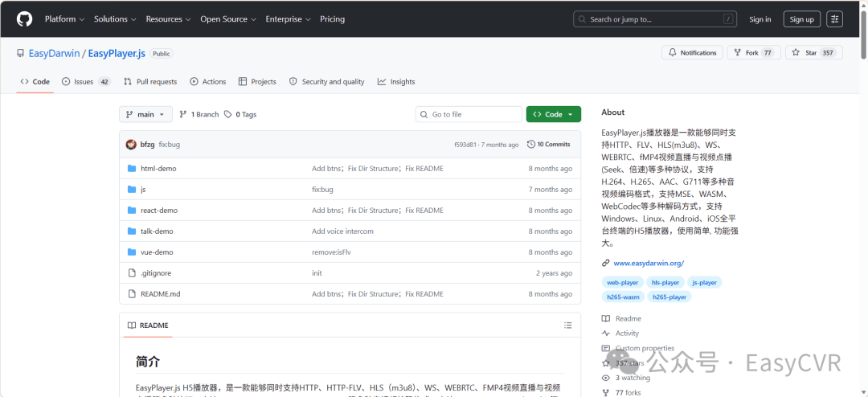868x397 pixels.
Task: Expand the Enterprise menu
Action: (289, 18)
